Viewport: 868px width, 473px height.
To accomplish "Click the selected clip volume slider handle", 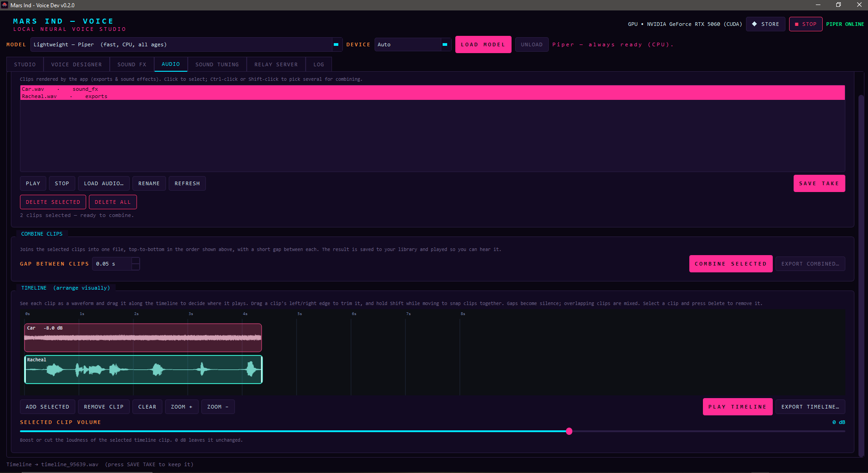I will coord(569,431).
